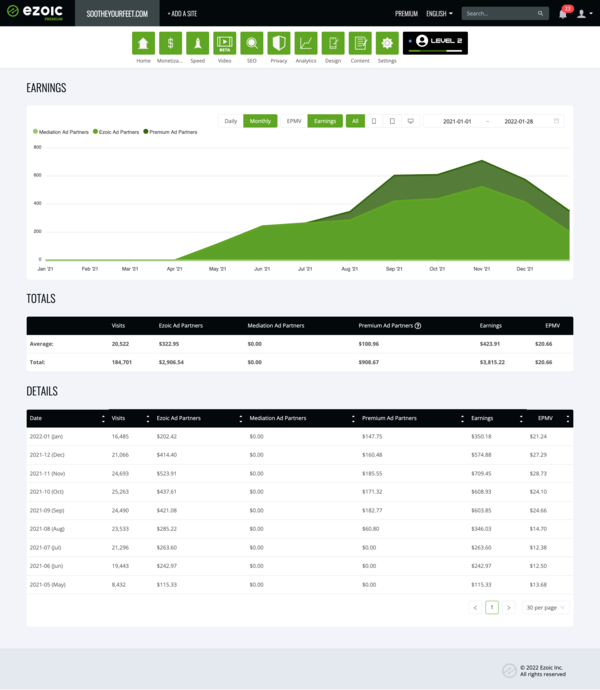Click the 2021-11 (Nov) date row
The width and height of the screenshot is (600, 690).
pos(300,473)
